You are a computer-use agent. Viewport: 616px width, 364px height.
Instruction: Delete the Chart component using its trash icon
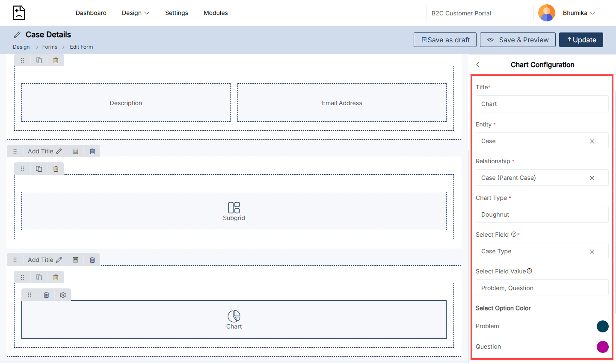[47, 295]
